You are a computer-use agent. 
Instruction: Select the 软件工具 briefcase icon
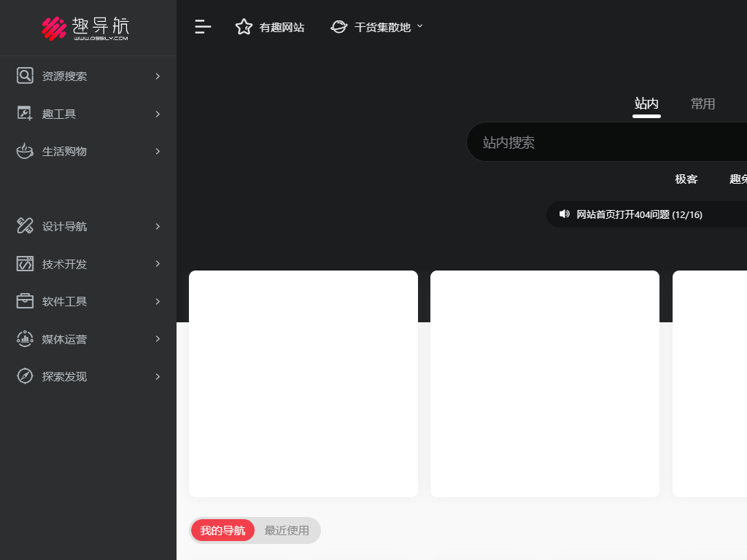pos(25,301)
